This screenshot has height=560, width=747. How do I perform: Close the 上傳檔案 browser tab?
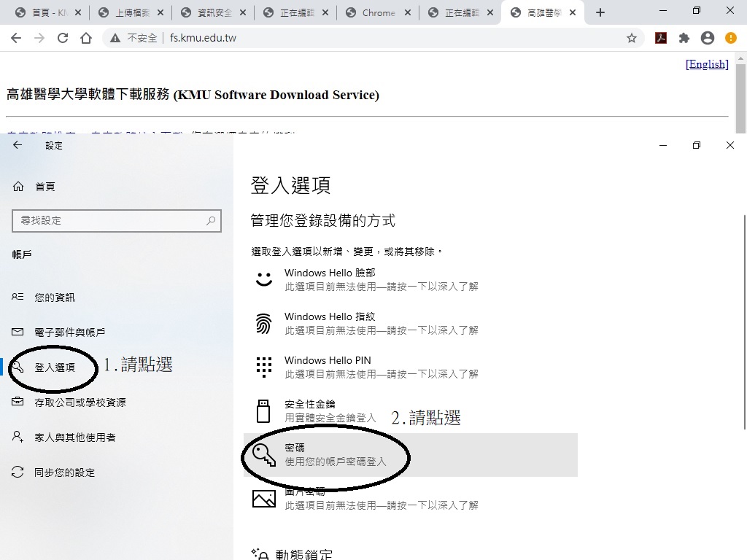click(160, 13)
